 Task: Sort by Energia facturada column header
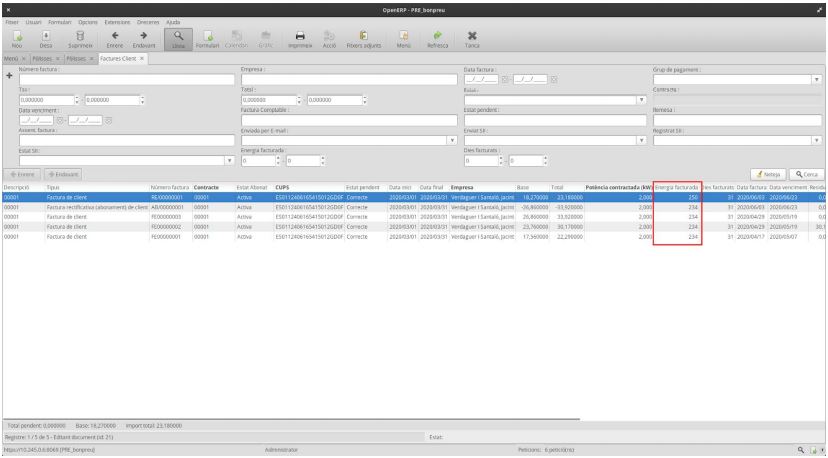676,187
